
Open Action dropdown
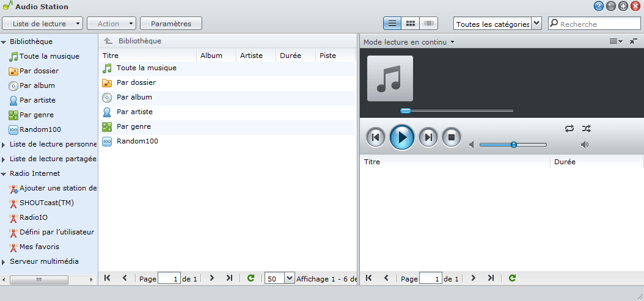(x=111, y=23)
